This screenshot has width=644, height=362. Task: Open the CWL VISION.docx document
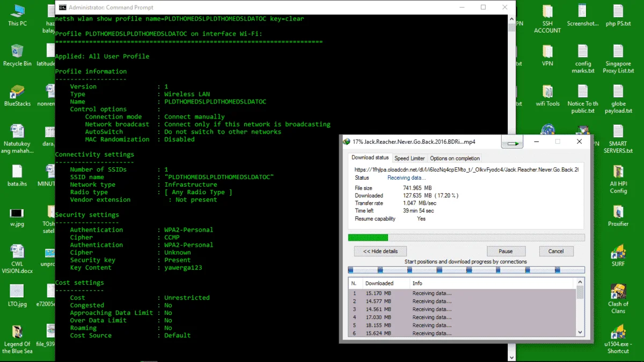point(17,259)
